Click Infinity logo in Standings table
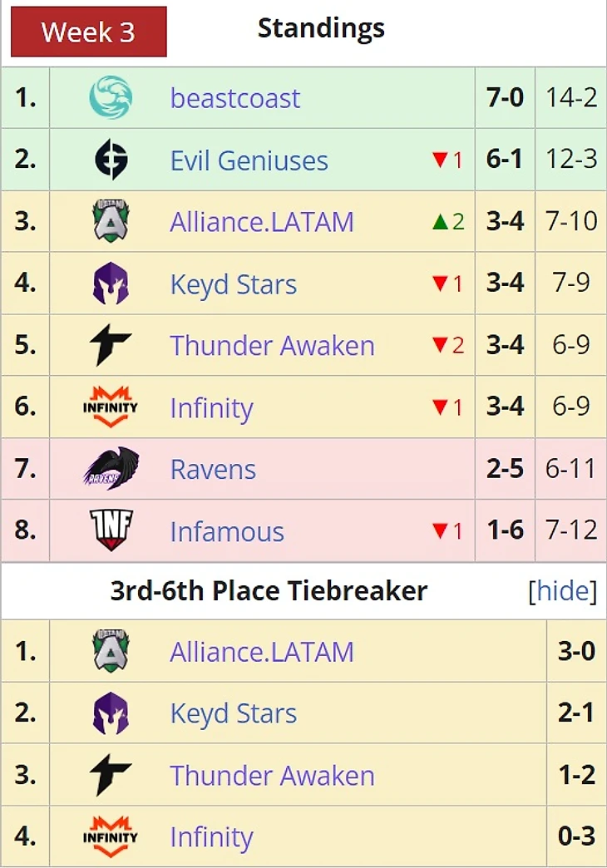 coord(111,407)
